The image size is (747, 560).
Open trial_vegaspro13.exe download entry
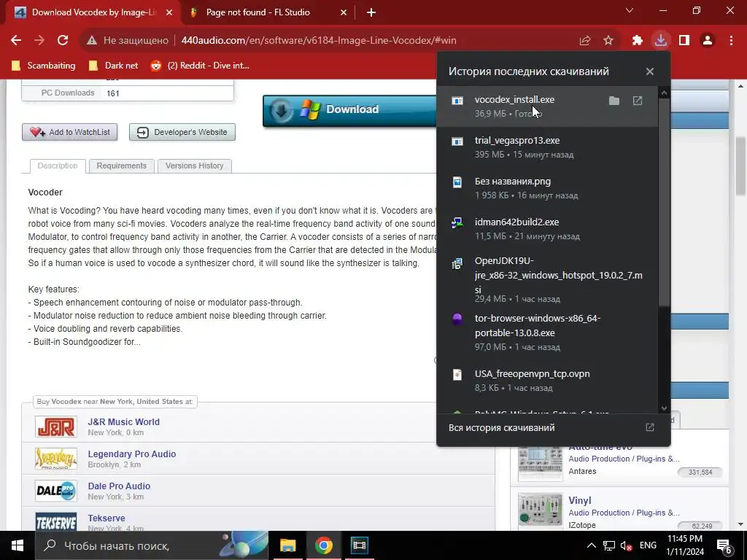click(547, 147)
